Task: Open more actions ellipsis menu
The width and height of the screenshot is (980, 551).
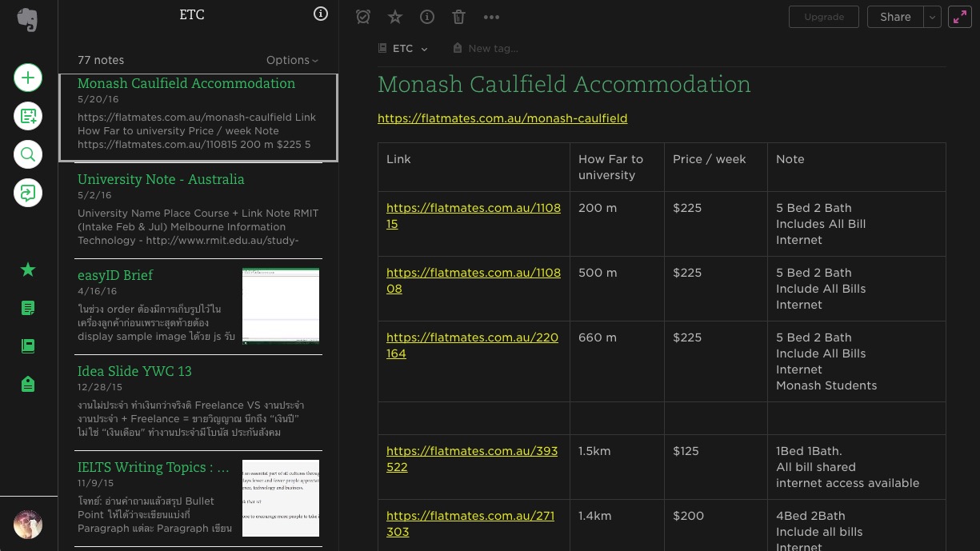Action: point(491,17)
